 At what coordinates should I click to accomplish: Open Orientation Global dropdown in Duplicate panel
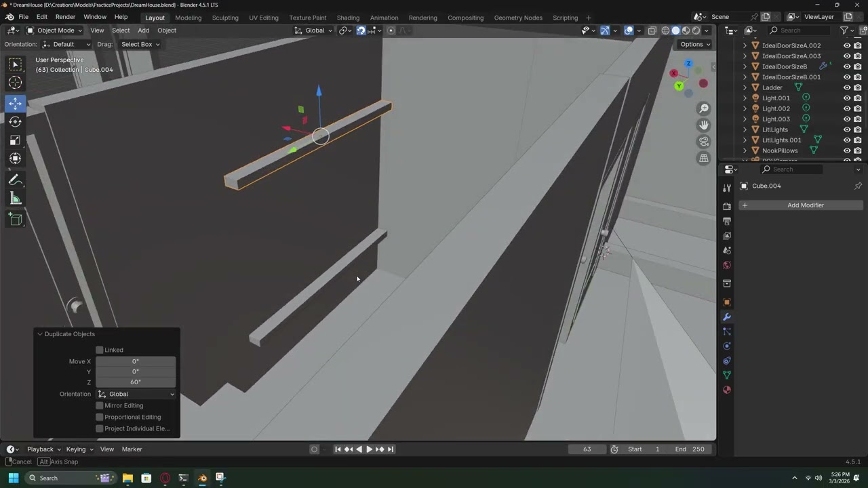(136, 394)
